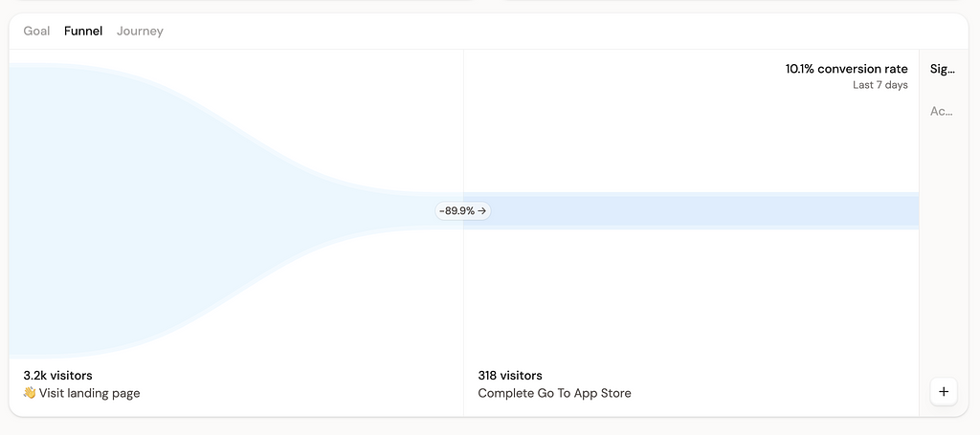This screenshot has height=435, width=980.
Task: Open the Last 7 days period label
Action: [880, 85]
